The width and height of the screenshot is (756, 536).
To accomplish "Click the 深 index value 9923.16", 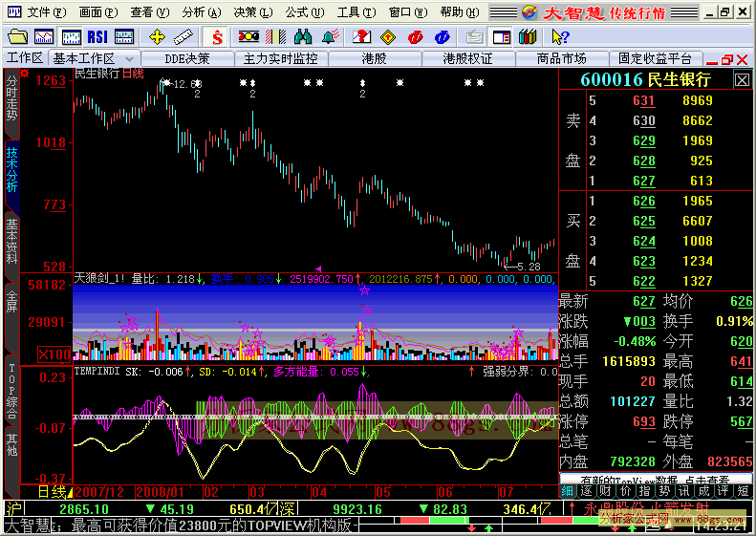I will pos(357,509).
